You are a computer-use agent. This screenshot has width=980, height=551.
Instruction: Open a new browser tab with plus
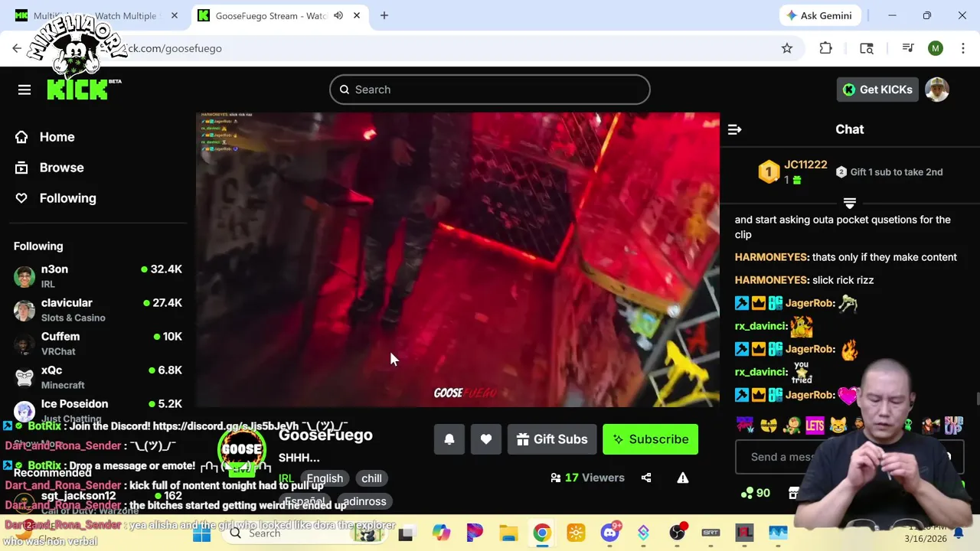(x=384, y=15)
